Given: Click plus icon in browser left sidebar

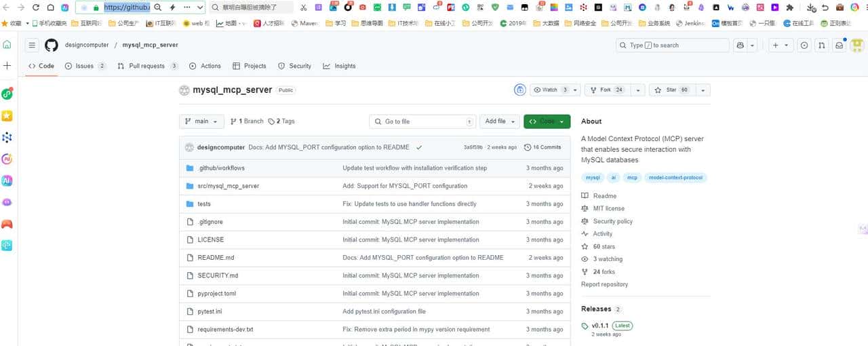Looking at the screenshot, I should coord(7,66).
